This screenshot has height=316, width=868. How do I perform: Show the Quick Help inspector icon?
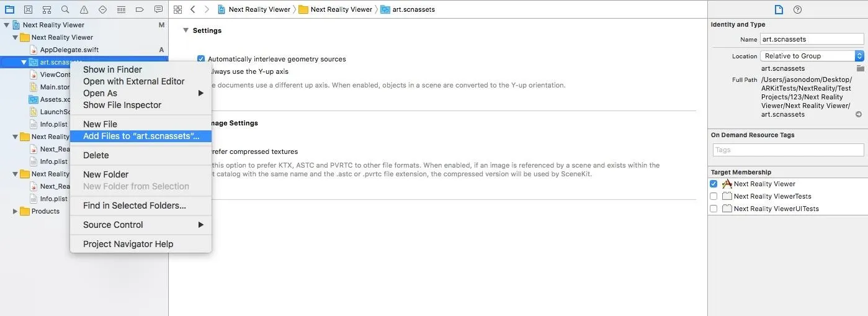[798, 9]
